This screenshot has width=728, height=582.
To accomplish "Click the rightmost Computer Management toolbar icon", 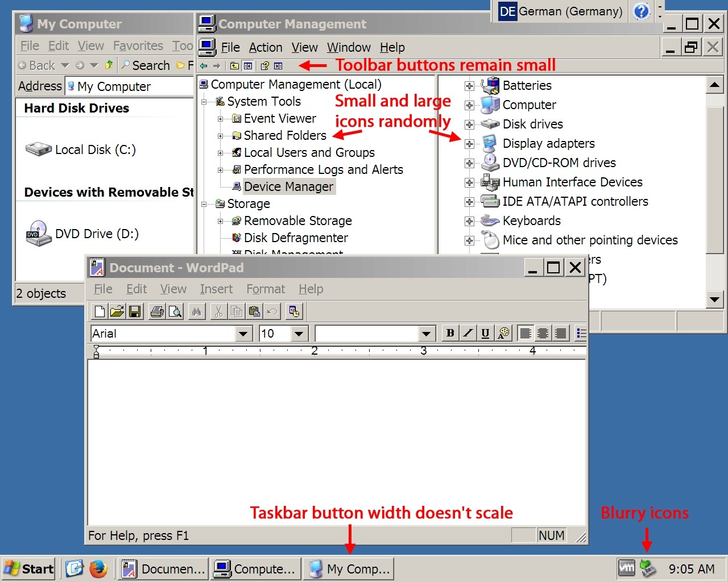I will pos(278,66).
